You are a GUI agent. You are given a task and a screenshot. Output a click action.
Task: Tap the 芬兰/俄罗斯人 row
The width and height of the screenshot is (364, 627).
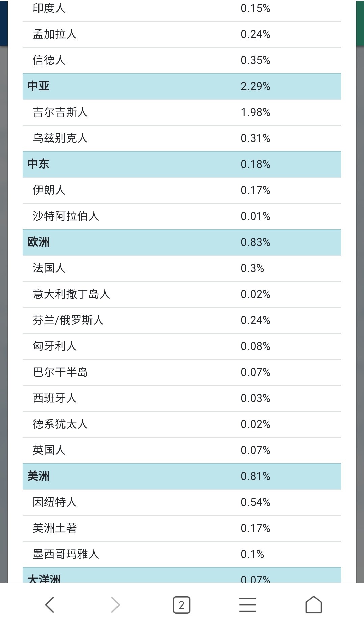tap(182, 320)
